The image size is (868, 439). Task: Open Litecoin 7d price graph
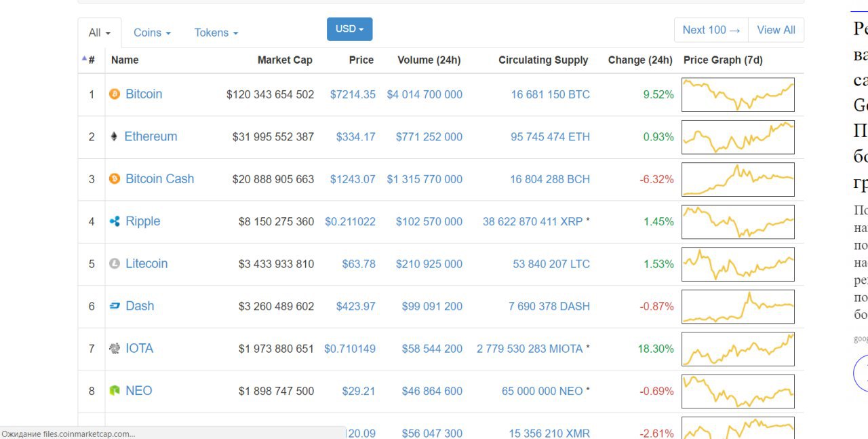click(738, 264)
